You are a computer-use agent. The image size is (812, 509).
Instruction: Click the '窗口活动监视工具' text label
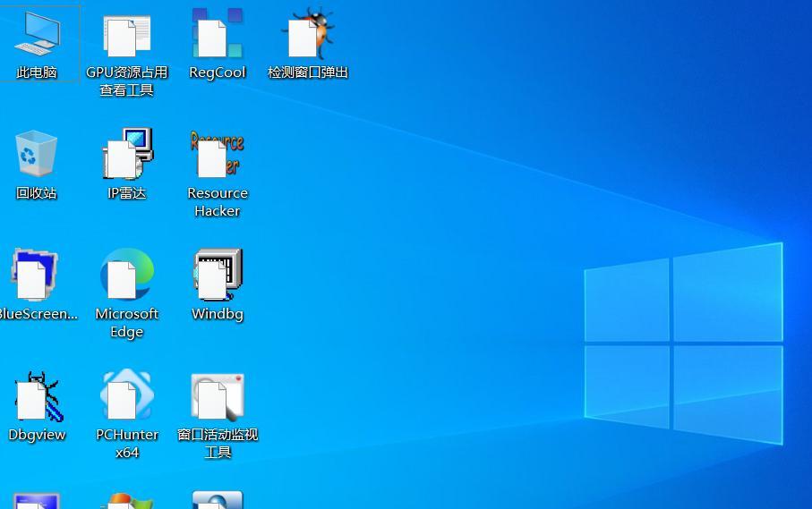click(x=218, y=444)
